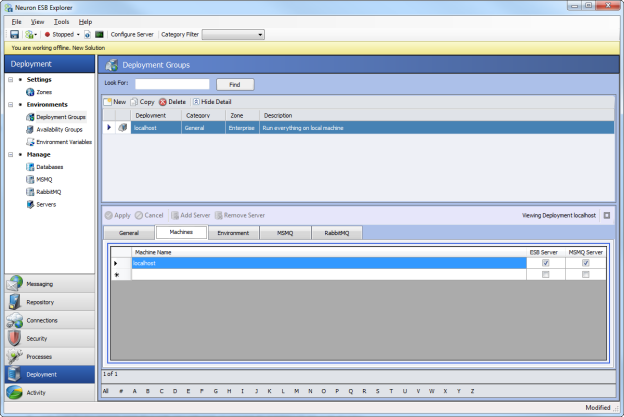This screenshot has width=624, height=417.
Task: Switch to the Environment tab
Action: (233, 232)
